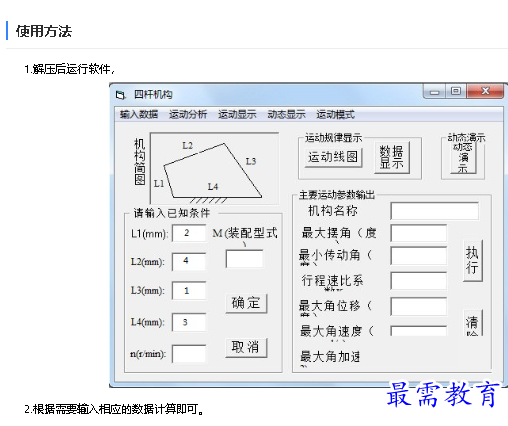
Task: Click the L3 label in diagram
Action: click(x=251, y=161)
